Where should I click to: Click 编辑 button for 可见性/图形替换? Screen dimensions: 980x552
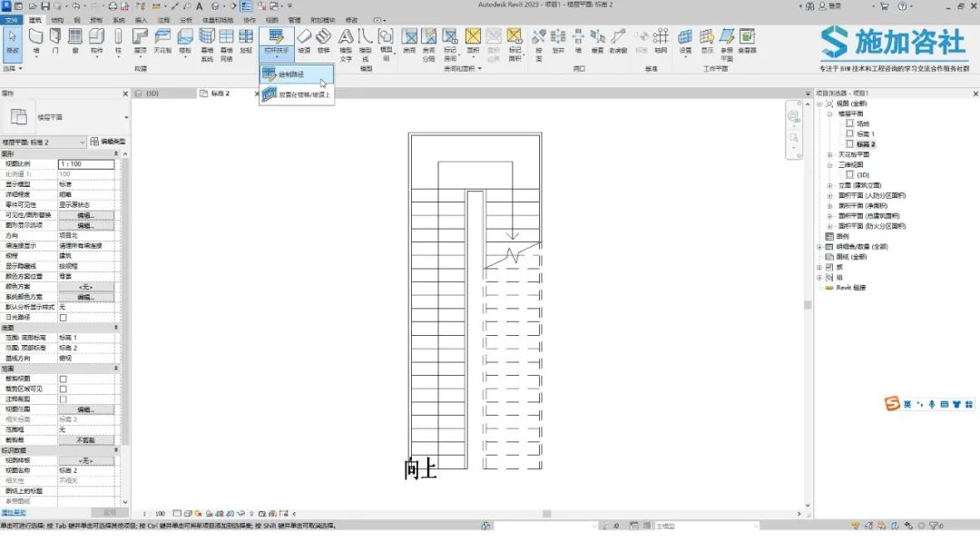[x=85, y=215]
